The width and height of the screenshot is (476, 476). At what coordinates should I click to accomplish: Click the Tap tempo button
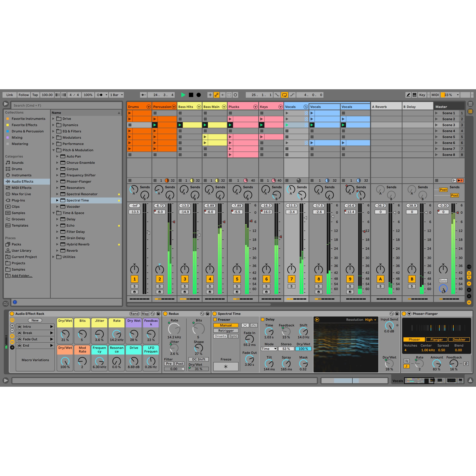click(x=35, y=95)
